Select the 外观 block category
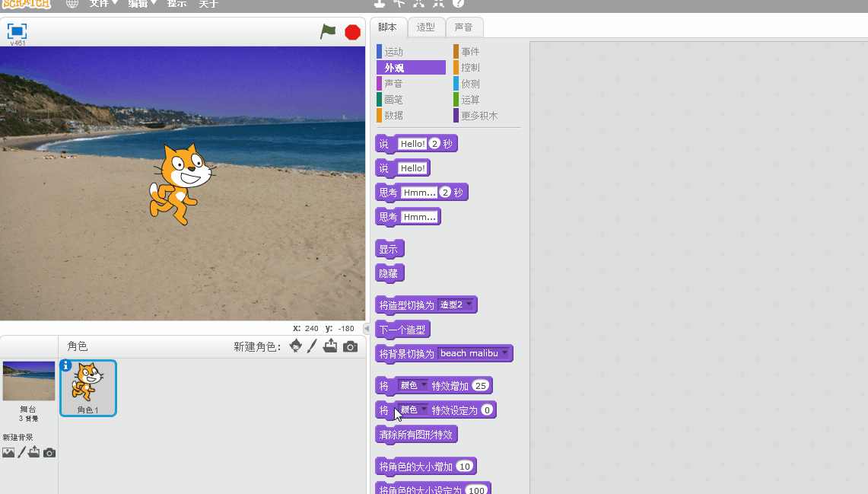Screen dimensions: 868x494 pyautogui.click(x=411, y=68)
